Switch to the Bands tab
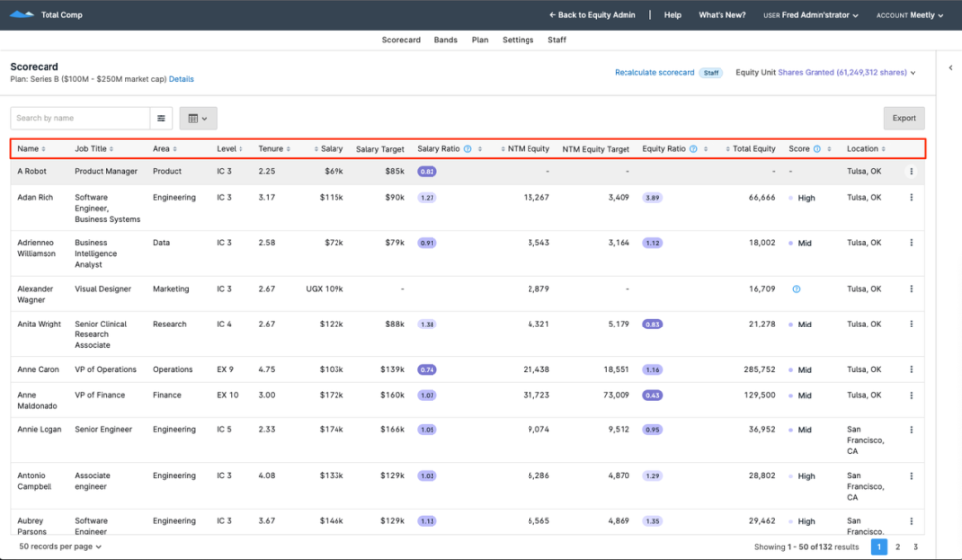The width and height of the screenshot is (962, 560). tap(445, 40)
